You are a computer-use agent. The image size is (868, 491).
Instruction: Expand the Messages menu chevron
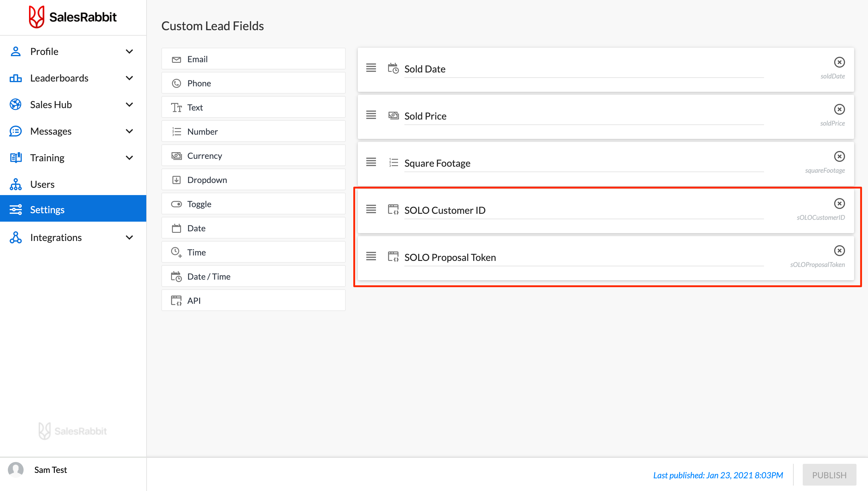(x=129, y=131)
